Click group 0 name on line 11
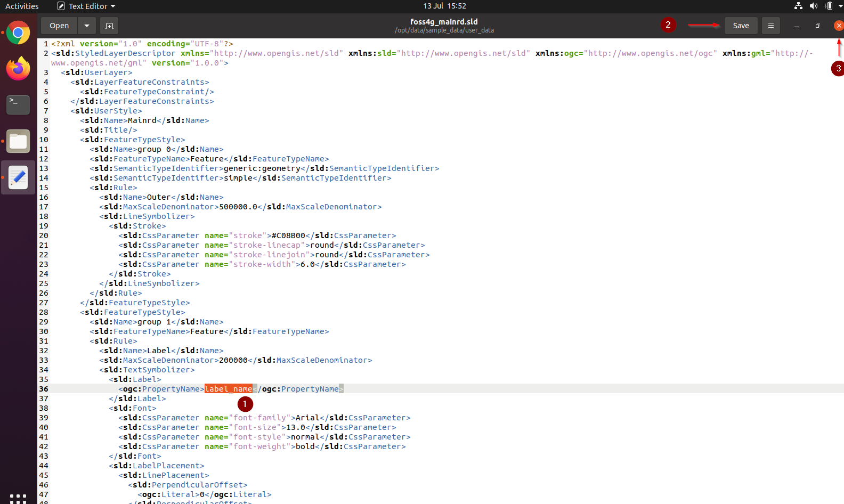 [154, 149]
